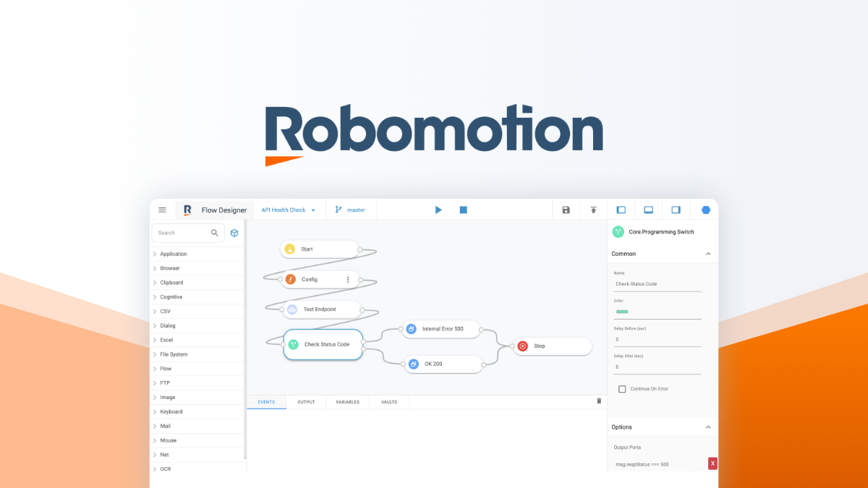Collapse the Common section
Image resolution: width=868 pixels, height=488 pixels.
click(x=708, y=254)
